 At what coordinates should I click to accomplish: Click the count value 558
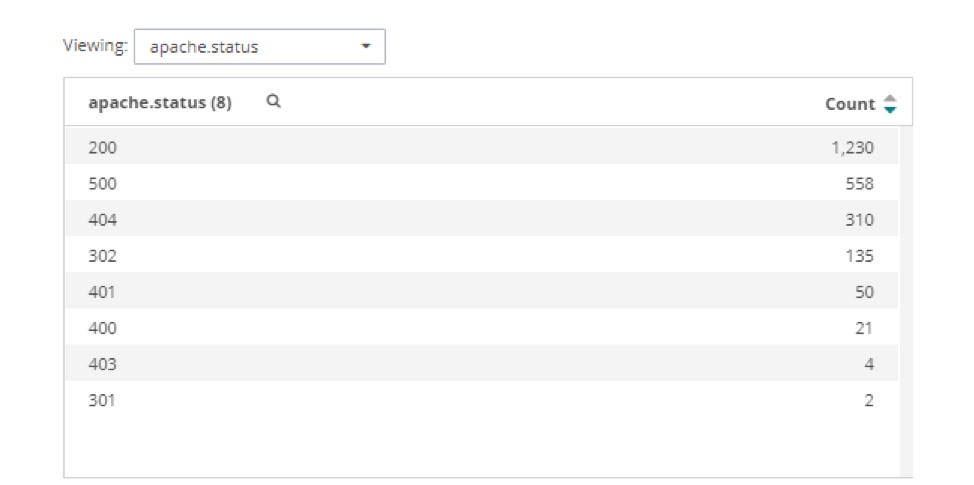(x=859, y=183)
